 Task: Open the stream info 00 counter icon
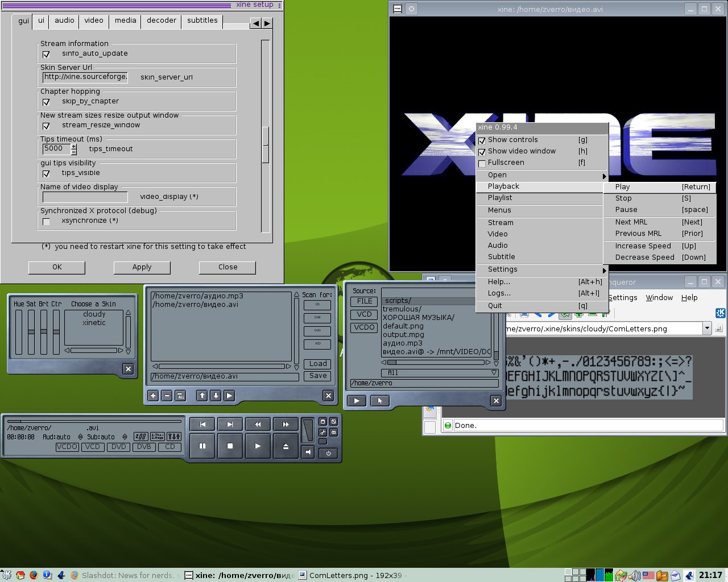click(141, 436)
